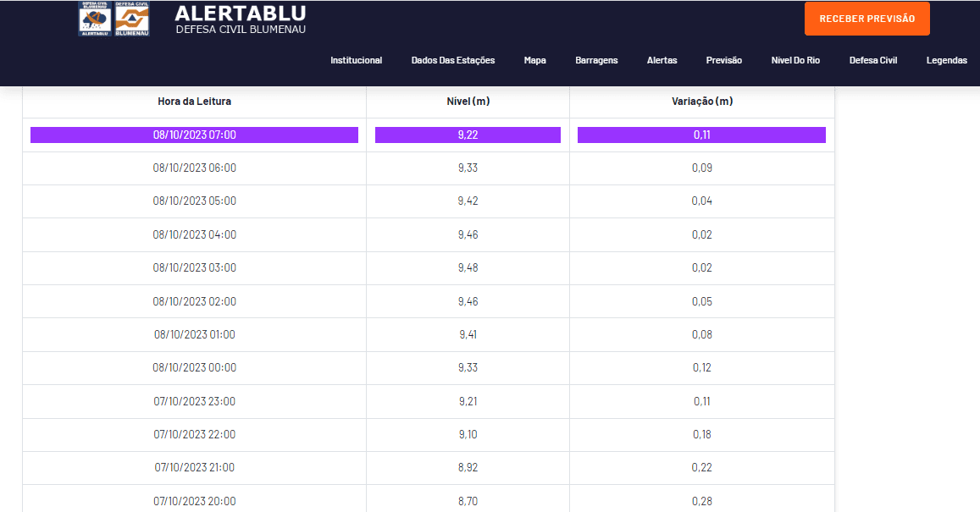Click the AlertaBlu logo icon
Screen dimensions: 980x512
pos(95,19)
